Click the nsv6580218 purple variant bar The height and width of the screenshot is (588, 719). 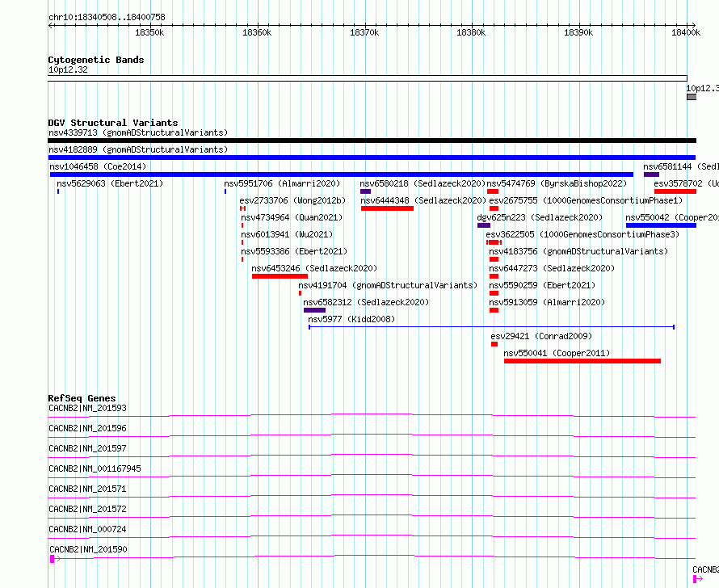tap(365, 191)
